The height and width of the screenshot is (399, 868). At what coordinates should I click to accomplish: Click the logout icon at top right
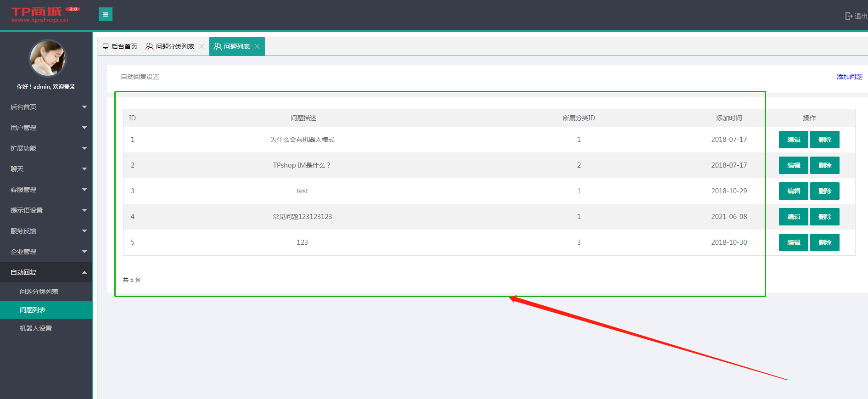tap(849, 16)
